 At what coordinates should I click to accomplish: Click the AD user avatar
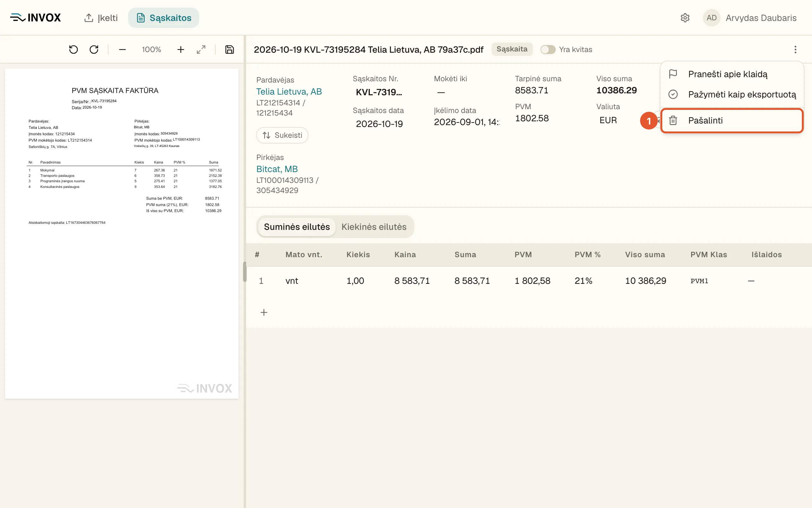(711, 18)
